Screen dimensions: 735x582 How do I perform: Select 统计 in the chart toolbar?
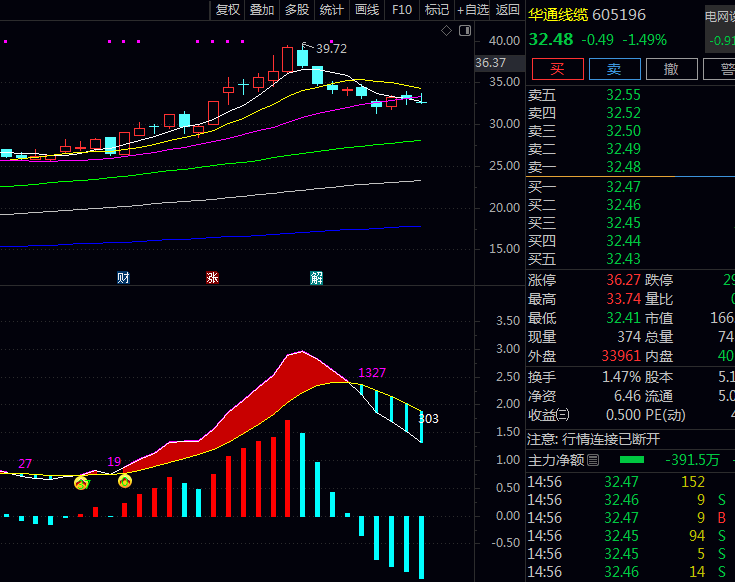(331, 10)
